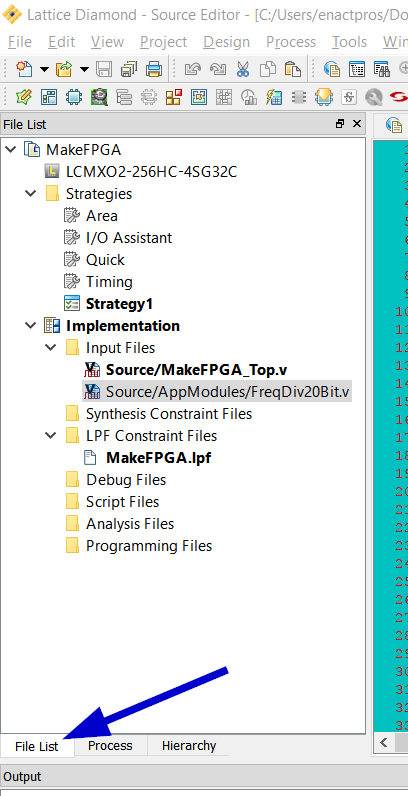Screen dimensions: 408x796
Task: Collapse the Implementation node
Action: [31, 325]
